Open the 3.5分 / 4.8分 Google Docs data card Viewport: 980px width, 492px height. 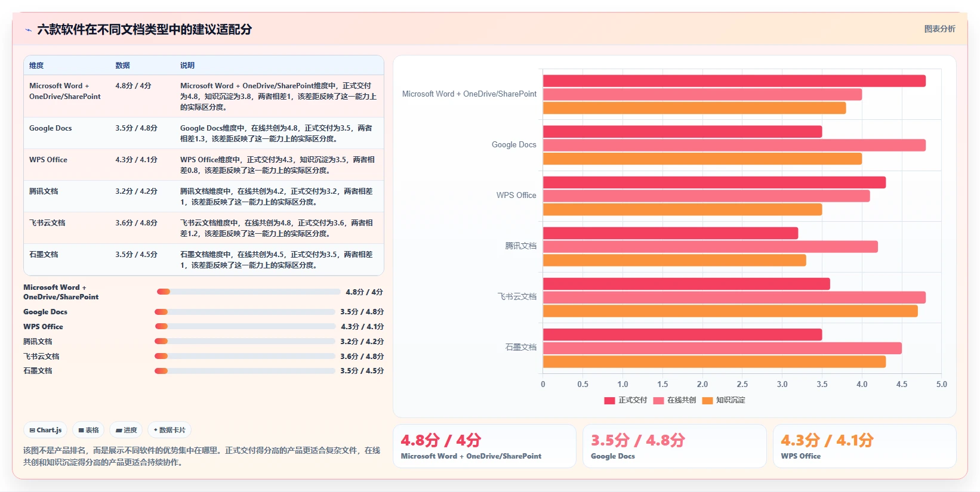(674, 446)
